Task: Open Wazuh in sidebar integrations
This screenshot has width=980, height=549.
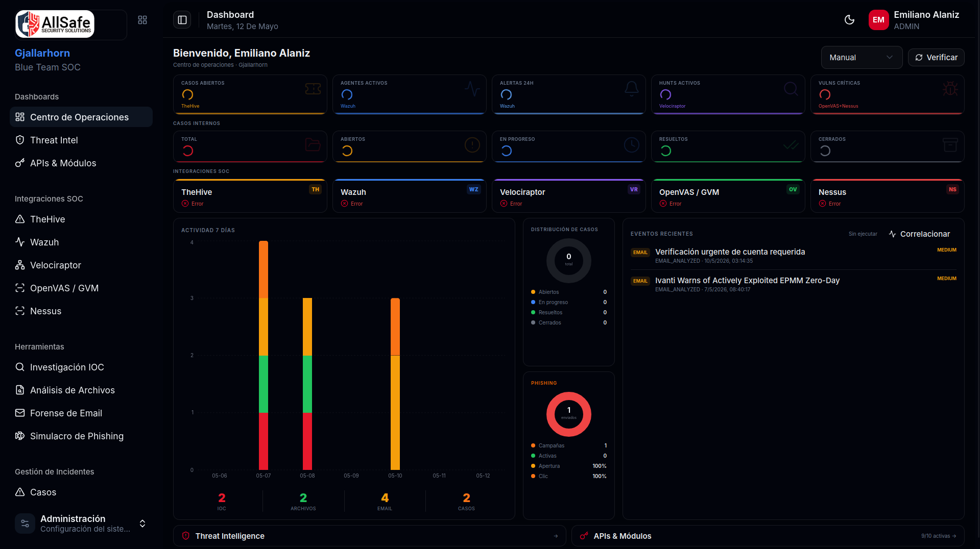Action: (x=81, y=242)
